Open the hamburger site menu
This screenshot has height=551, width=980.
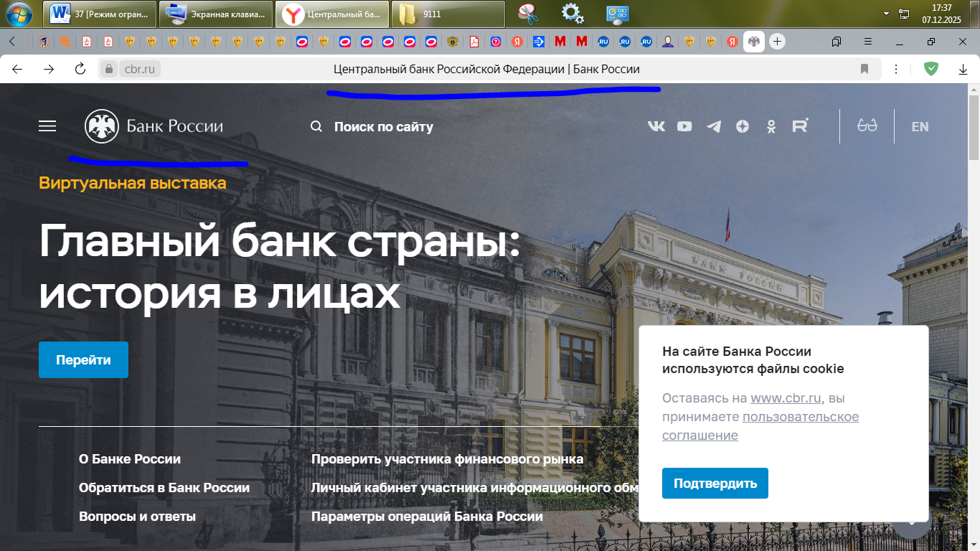[x=47, y=126]
